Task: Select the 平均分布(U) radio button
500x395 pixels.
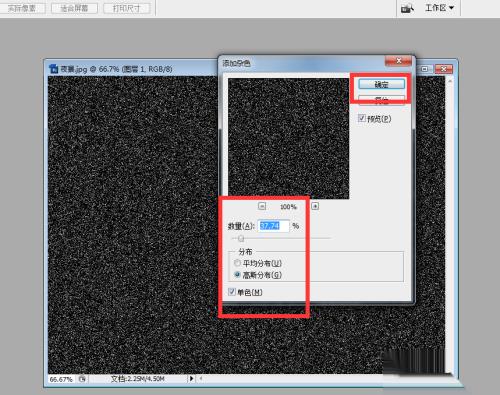Action: [237, 263]
